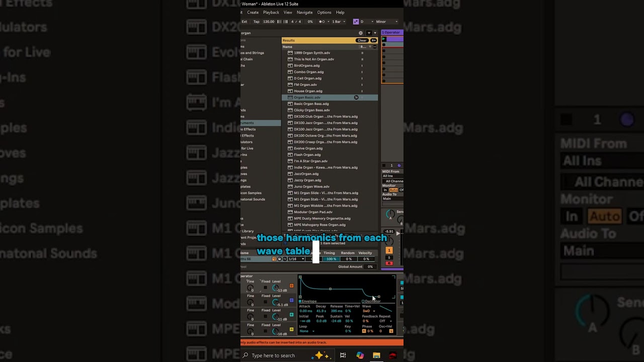Click the hot-swap icon on Organ Basic.adv row
The width and height of the screenshot is (644, 362).
pos(356,98)
